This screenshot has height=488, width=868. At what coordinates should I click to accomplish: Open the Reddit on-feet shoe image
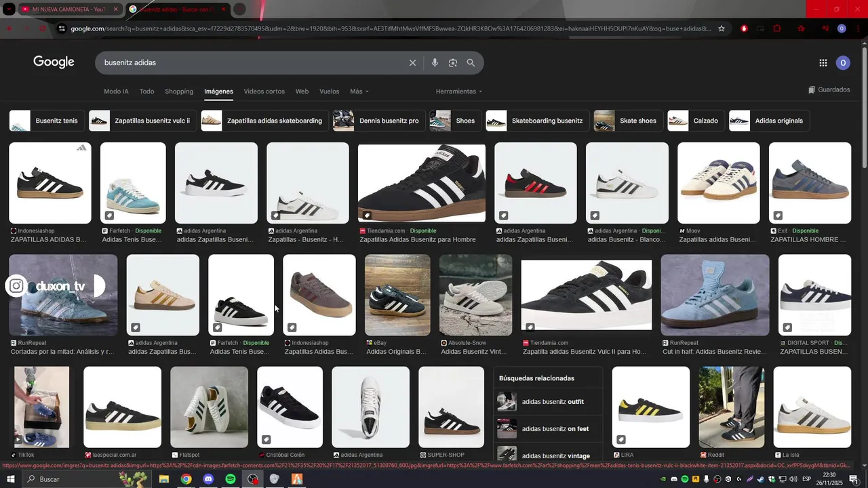click(x=732, y=407)
